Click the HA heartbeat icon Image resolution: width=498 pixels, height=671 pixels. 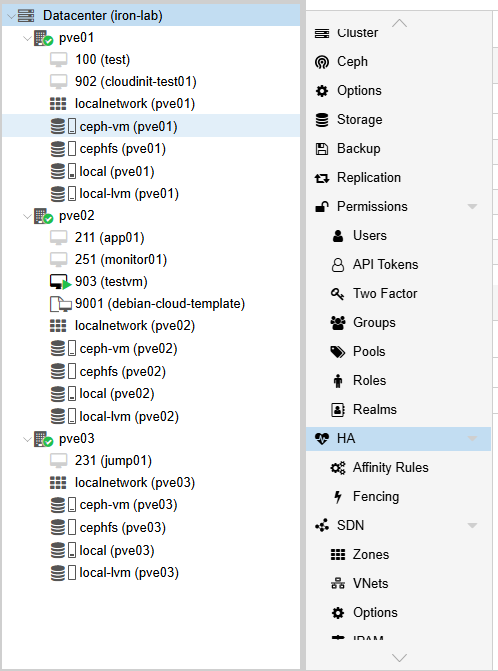pyautogui.click(x=322, y=439)
